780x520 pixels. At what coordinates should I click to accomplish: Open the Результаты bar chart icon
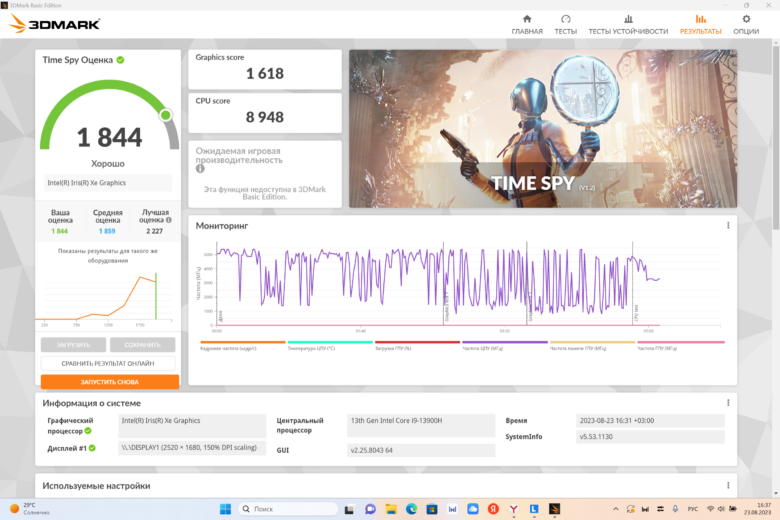point(700,19)
